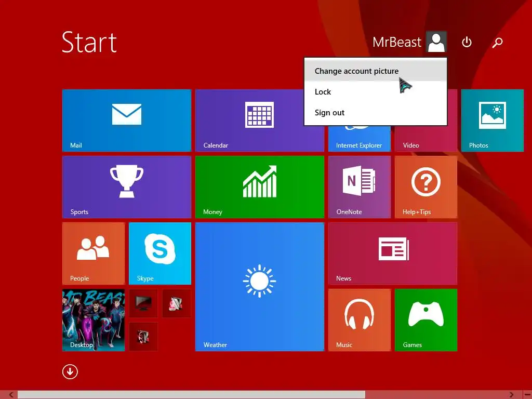Choose Lock from the account menu
This screenshot has width=532, height=399.
tap(375, 91)
